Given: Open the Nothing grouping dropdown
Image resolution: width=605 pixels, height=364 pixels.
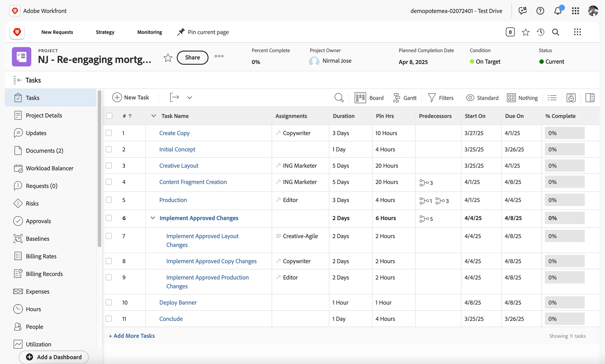Looking at the screenshot, I should (x=522, y=98).
